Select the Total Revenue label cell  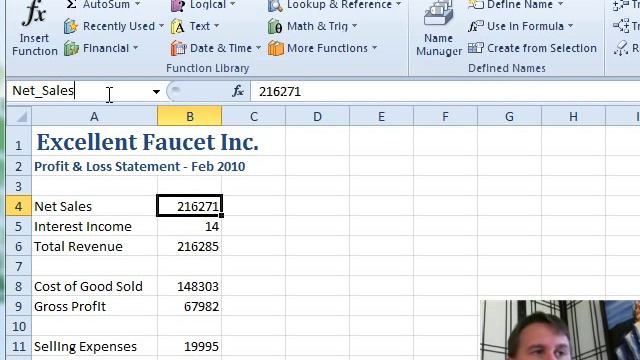[94, 247]
